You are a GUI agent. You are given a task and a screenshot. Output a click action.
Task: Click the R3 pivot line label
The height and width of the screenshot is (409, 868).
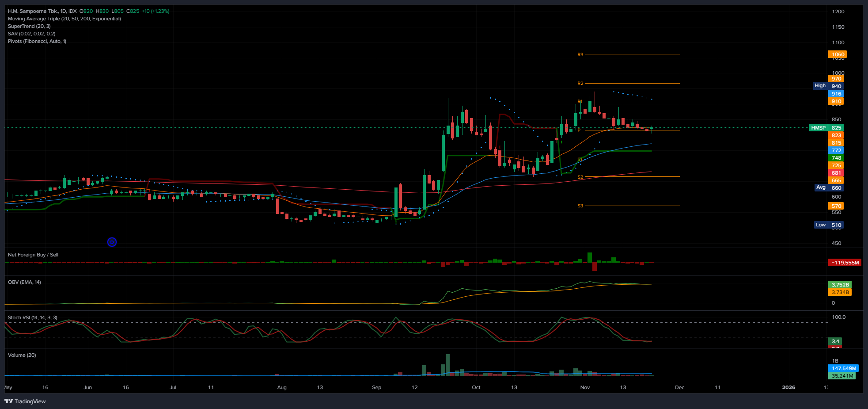[x=580, y=55]
